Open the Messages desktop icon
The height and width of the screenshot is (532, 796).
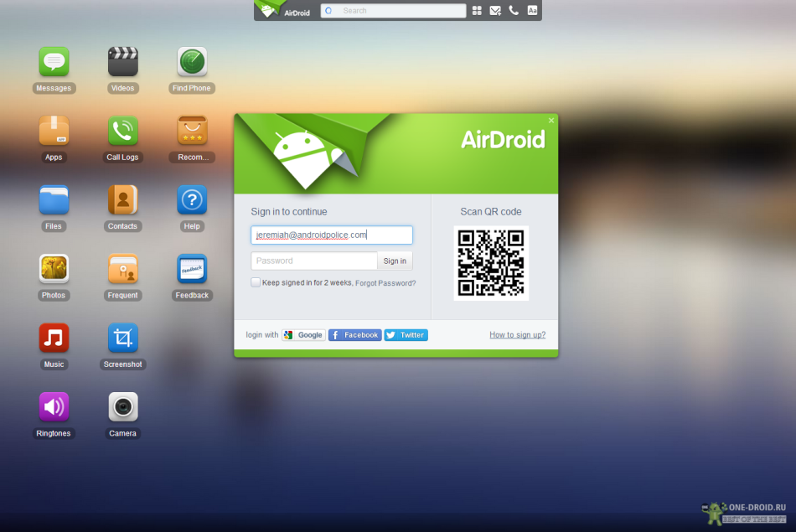coord(54,62)
